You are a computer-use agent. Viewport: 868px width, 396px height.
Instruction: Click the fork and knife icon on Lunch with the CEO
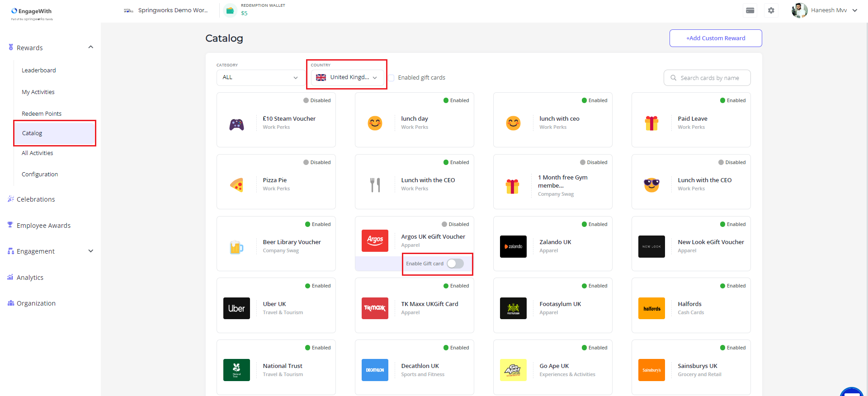coord(375,184)
